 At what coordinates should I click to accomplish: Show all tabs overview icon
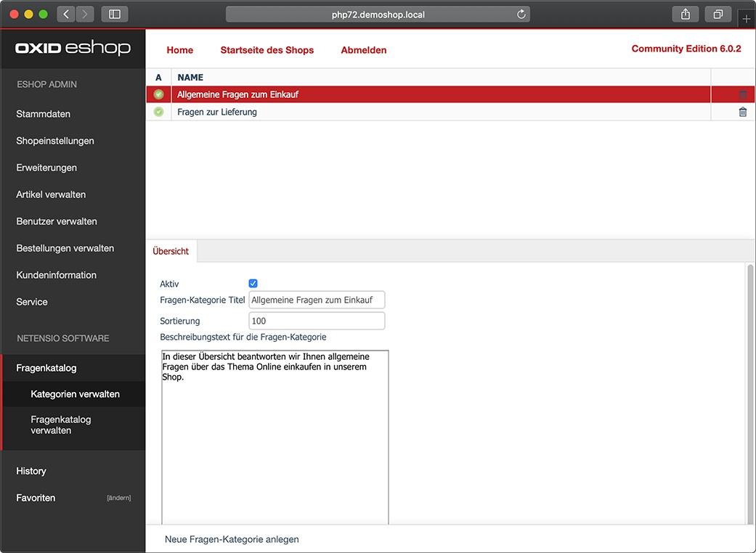point(718,15)
